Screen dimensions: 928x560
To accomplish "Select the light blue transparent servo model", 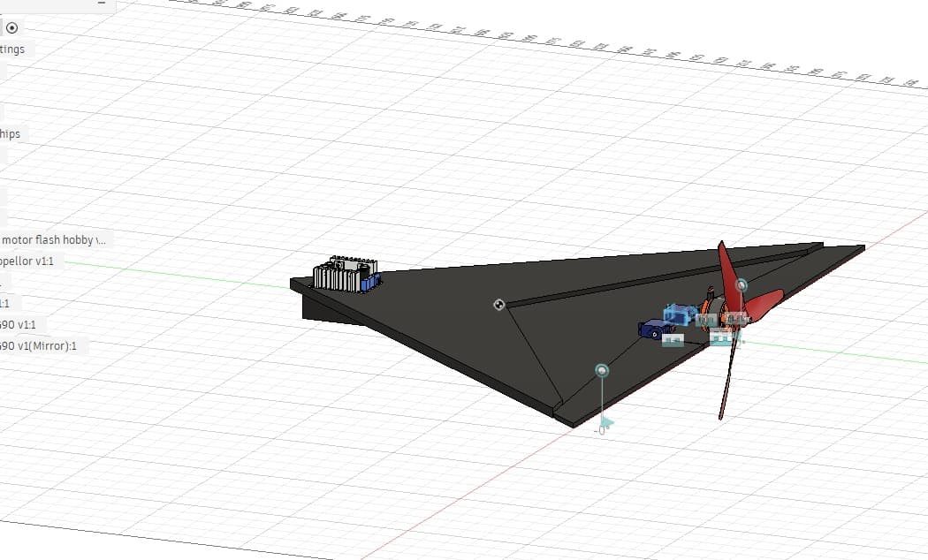I will point(678,314).
